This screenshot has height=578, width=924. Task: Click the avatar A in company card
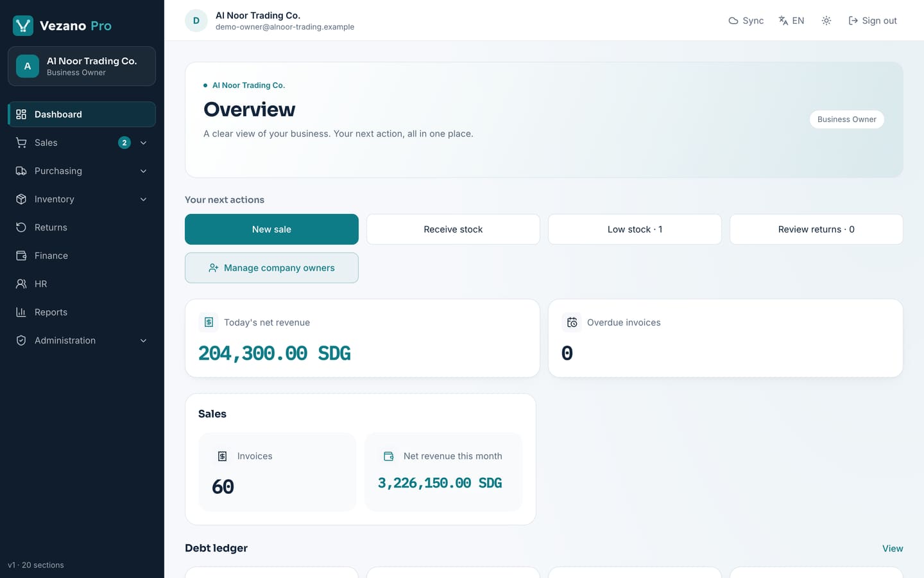coord(28,66)
